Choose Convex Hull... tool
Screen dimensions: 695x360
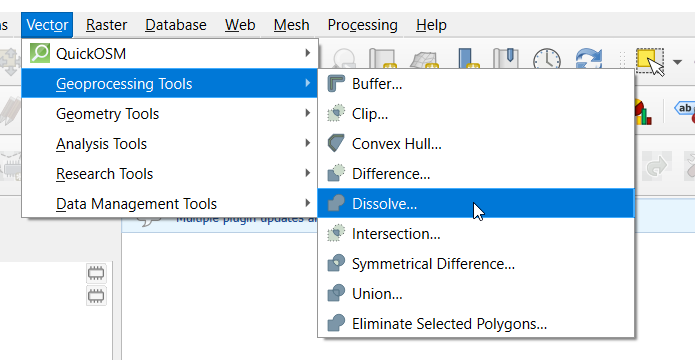pos(476,144)
